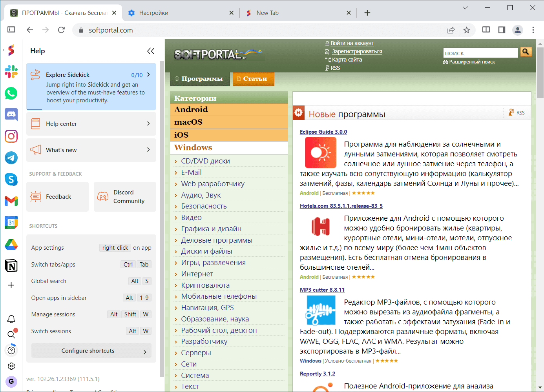Viewport: 544px width, 392px height.
Task: Open Sidekick settings gear icon
Action: (x=11, y=366)
